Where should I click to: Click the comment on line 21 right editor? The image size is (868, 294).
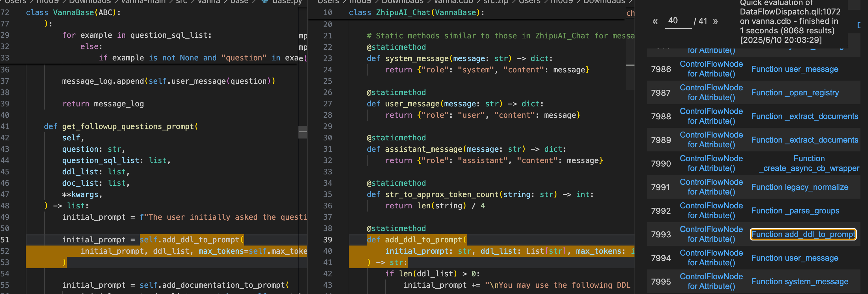point(500,36)
